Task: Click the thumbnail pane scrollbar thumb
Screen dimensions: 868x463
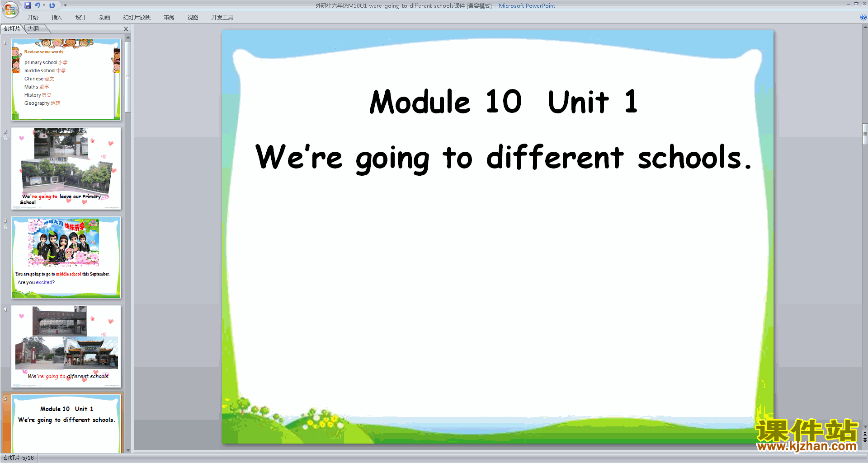Action: click(128, 76)
